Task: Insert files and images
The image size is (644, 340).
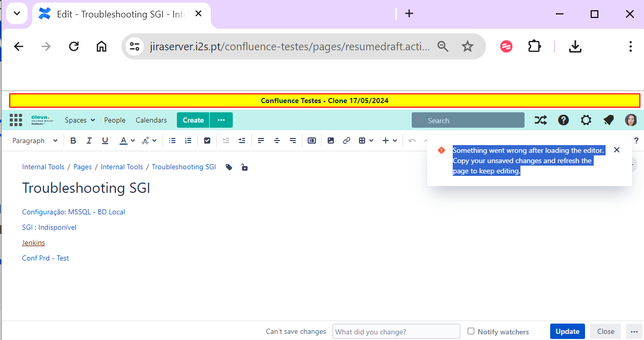Action: (331, 141)
